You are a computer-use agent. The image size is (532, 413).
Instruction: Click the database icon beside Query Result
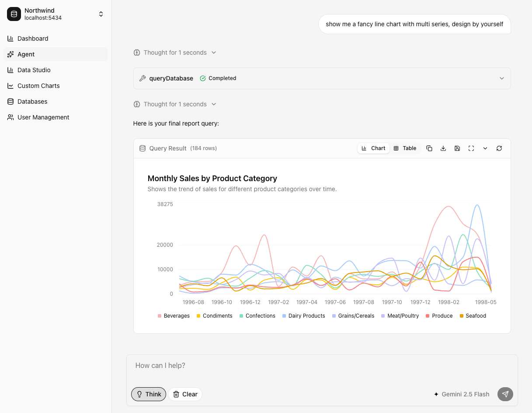[x=143, y=148]
